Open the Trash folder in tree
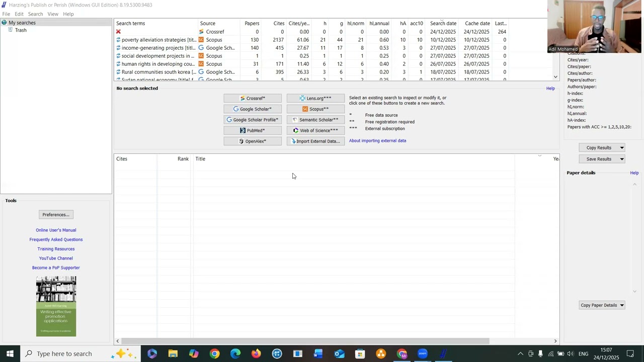This screenshot has height=362, width=644. (21, 30)
